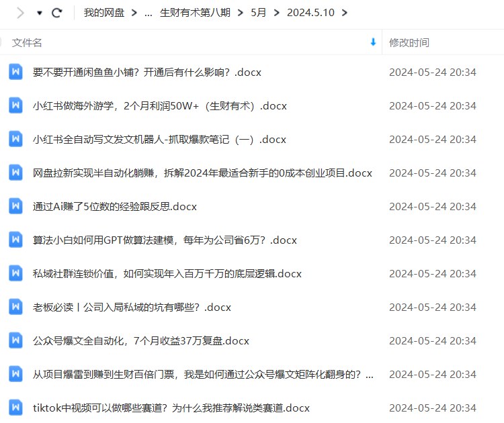Click Word icon of 通过Ai赚了5位数 document
This screenshot has width=504, height=423.
click(16, 206)
